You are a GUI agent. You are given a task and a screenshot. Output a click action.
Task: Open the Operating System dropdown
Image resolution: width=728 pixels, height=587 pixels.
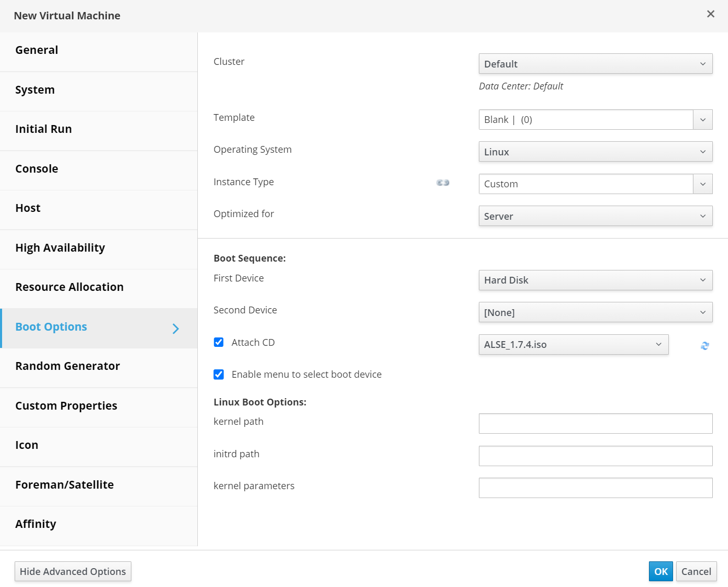595,152
